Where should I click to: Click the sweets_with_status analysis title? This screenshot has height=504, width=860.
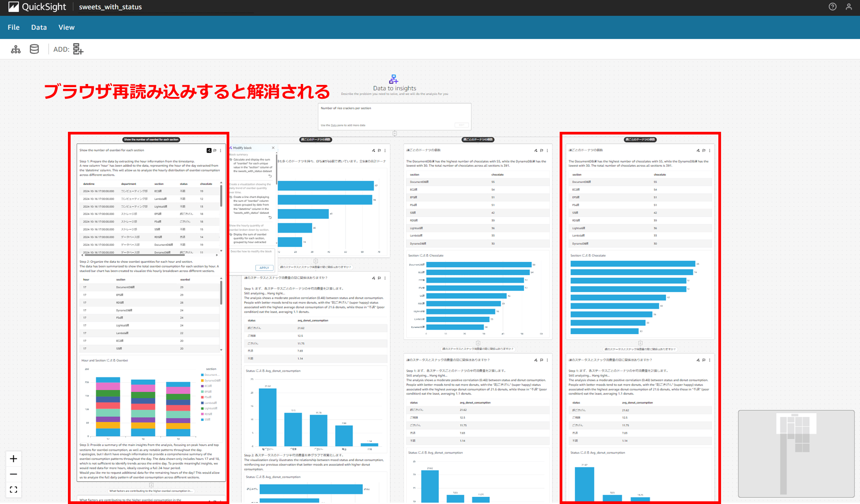(110, 7)
